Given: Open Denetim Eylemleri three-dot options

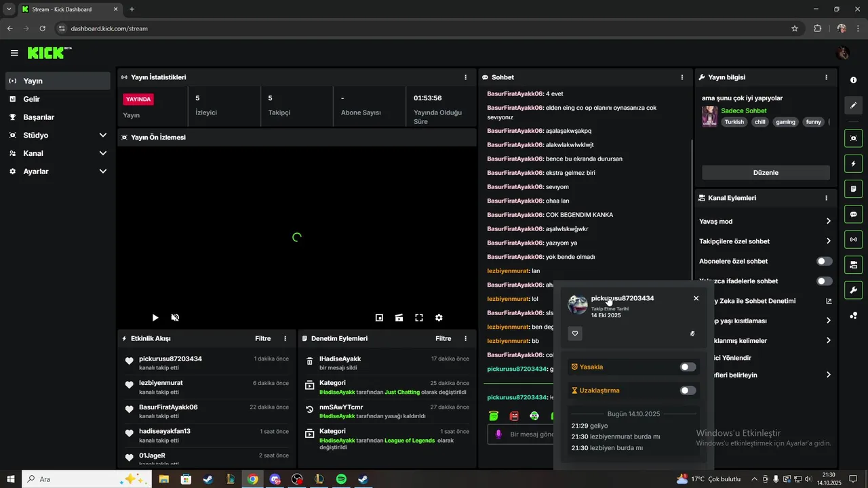Looking at the screenshot, I should click(x=465, y=338).
